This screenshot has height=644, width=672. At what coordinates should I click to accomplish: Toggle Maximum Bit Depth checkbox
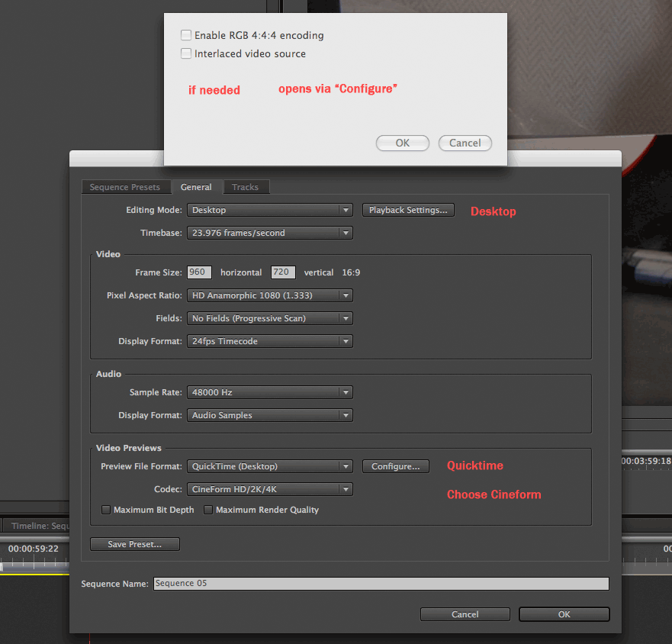pyautogui.click(x=107, y=510)
